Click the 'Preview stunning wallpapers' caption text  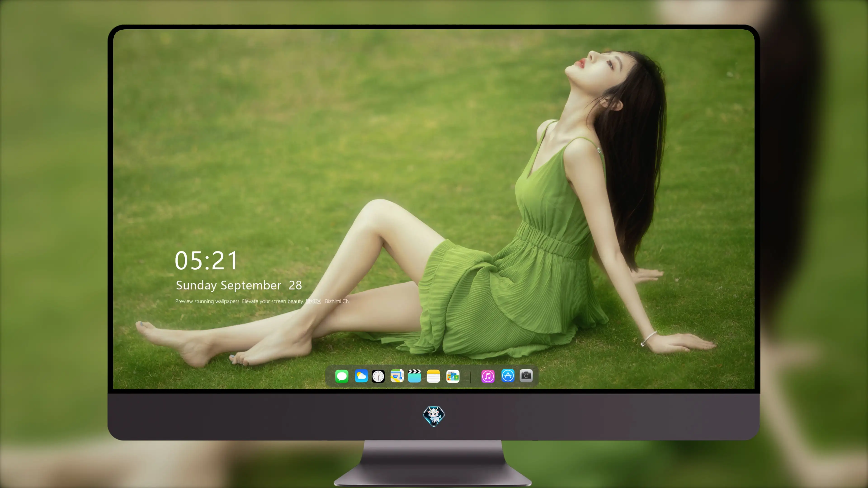262,301
